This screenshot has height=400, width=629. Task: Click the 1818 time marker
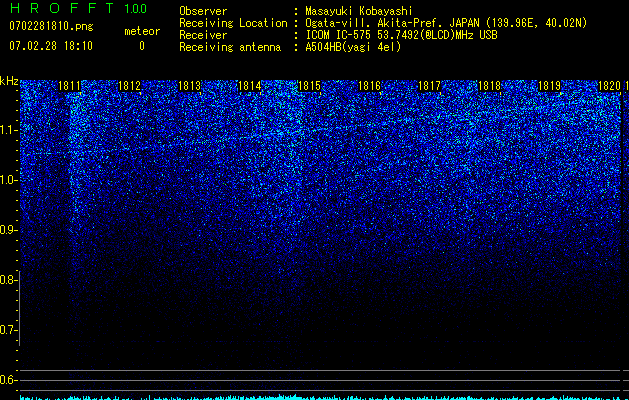coord(489,86)
